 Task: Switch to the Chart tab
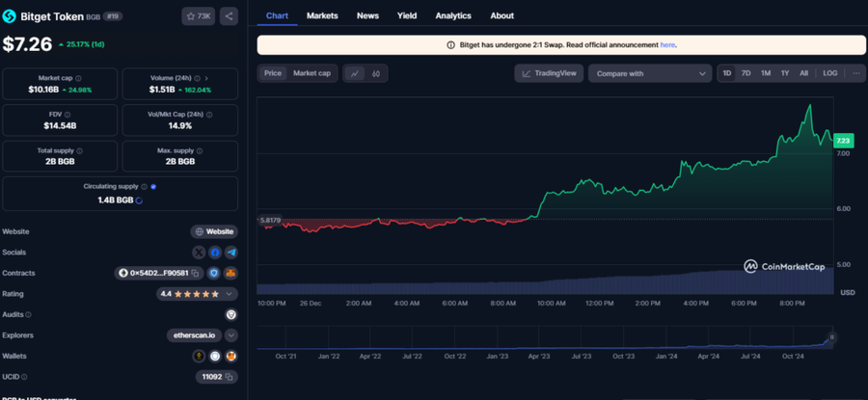(x=277, y=15)
